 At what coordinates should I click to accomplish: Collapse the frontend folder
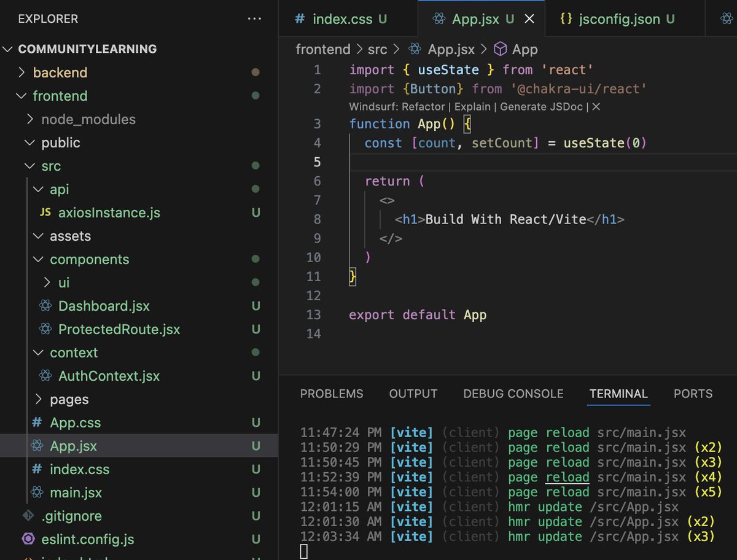(22, 96)
